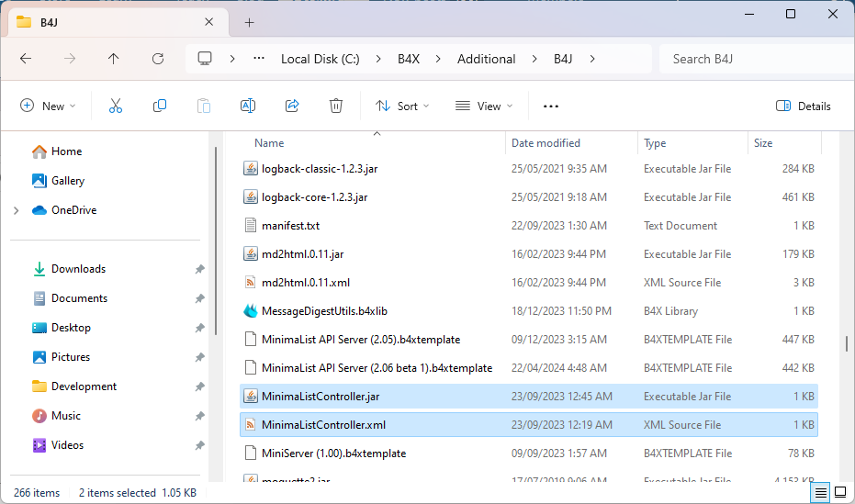Select logback-classic-1.2.3.jar file icon

point(251,168)
